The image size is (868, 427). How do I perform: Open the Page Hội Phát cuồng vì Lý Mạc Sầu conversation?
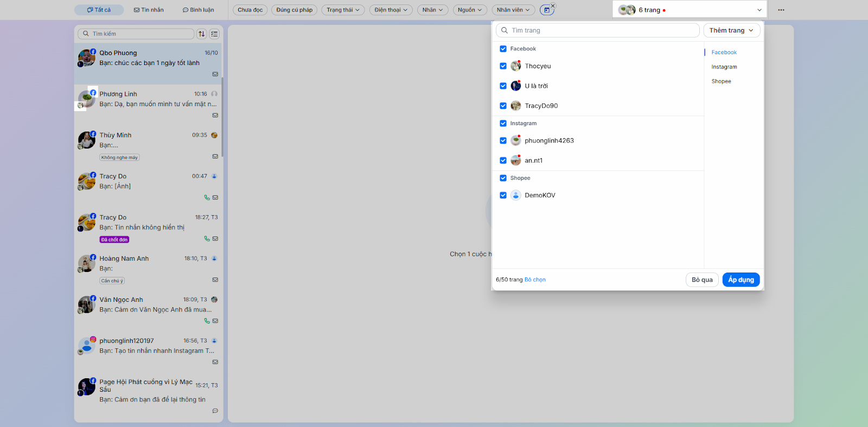[149, 398]
